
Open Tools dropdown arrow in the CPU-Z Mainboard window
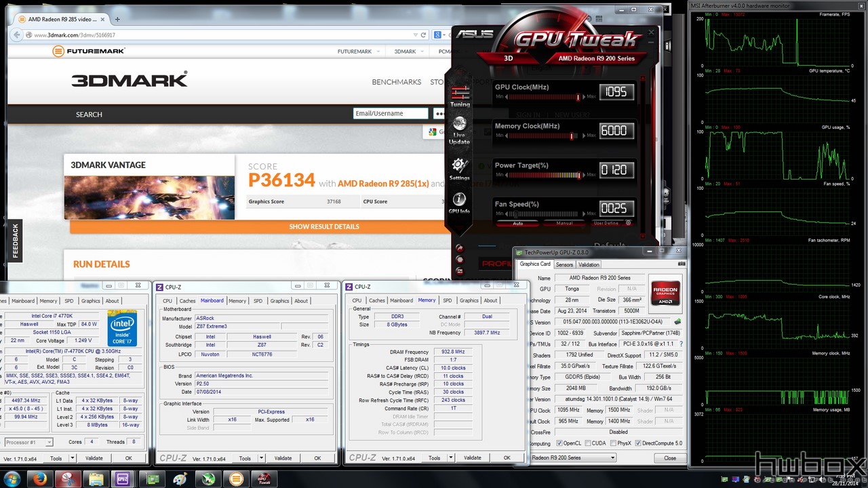[262, 458]
